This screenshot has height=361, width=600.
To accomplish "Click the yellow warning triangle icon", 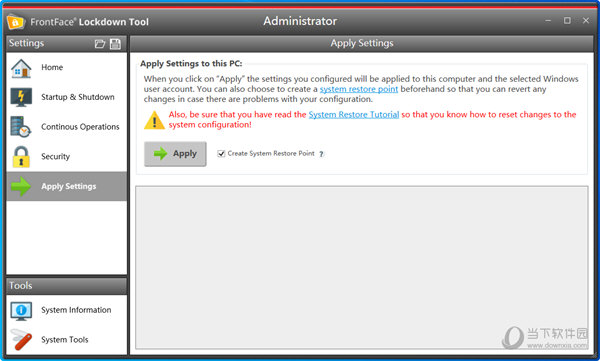I will point(154,120).
